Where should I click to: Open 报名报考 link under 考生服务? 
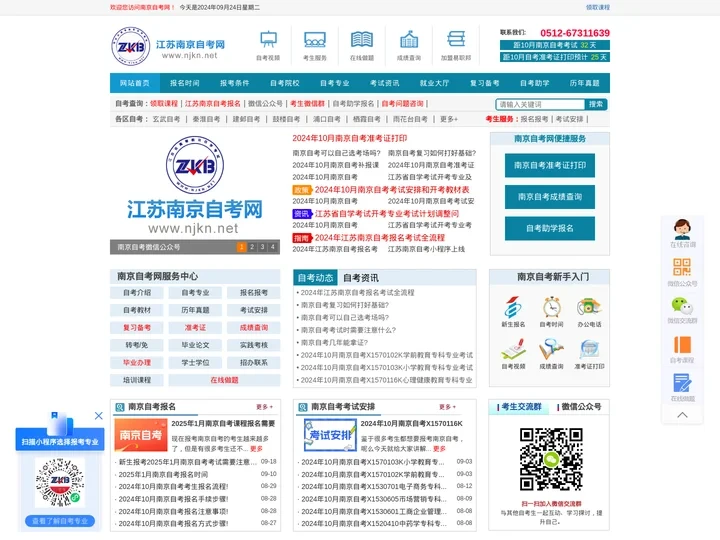(x=534, y=119)
